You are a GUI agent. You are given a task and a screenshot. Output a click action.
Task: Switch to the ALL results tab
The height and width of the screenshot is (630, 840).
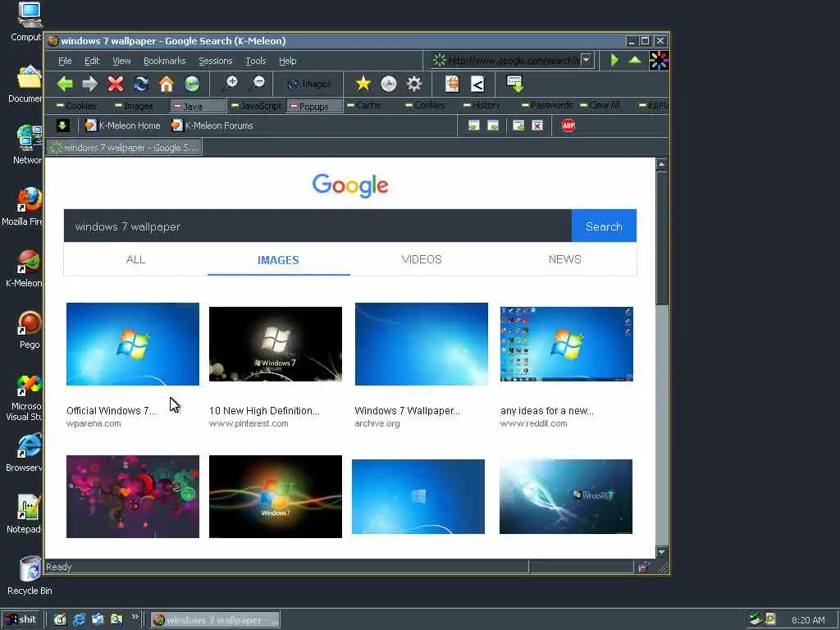(135, 259)
